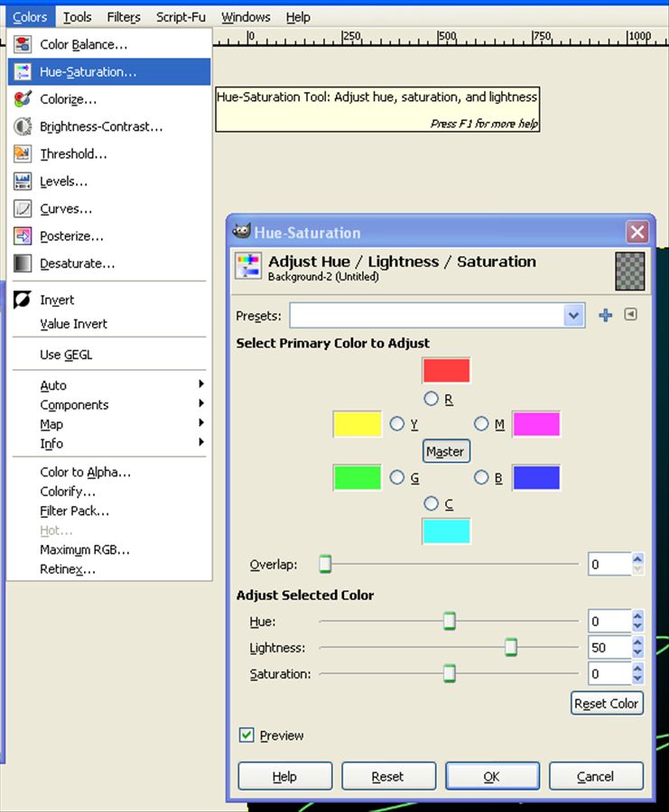Click the Help button in dialog
669x812 pixels.
click(x=285, y=776)
